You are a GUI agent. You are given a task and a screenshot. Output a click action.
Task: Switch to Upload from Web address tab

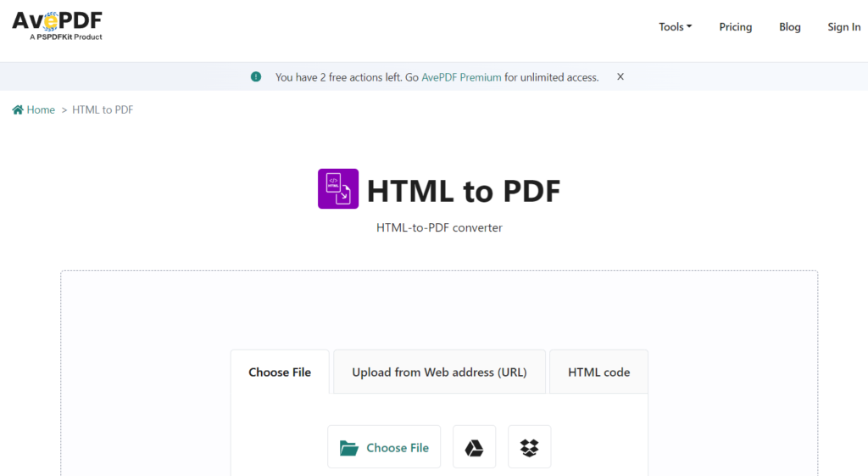(439, 372)
